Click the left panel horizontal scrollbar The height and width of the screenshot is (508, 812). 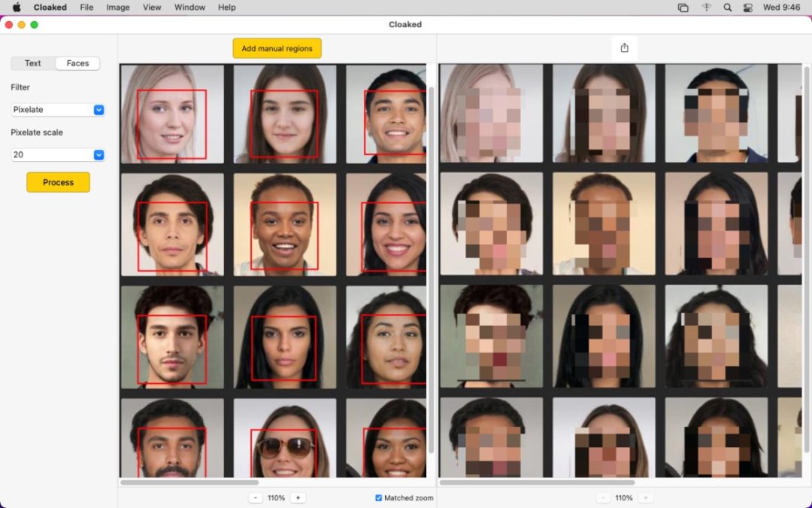189,482
